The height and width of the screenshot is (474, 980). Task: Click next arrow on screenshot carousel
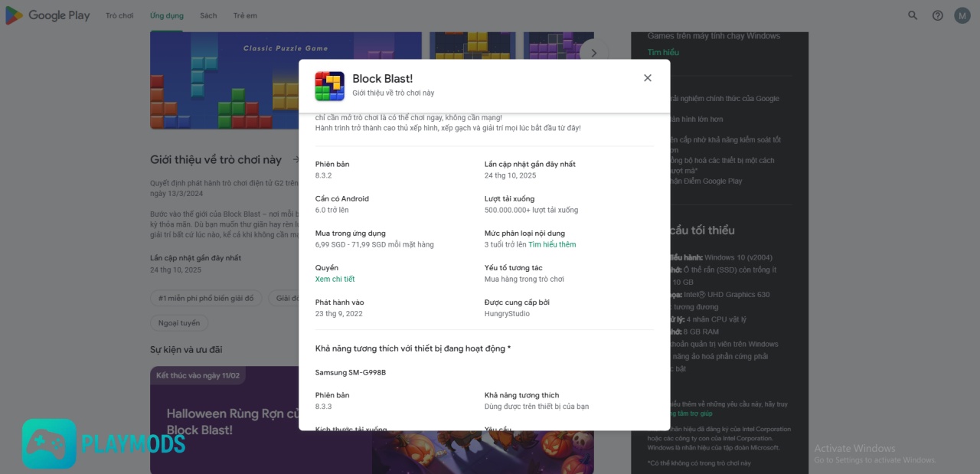(593, 53)
